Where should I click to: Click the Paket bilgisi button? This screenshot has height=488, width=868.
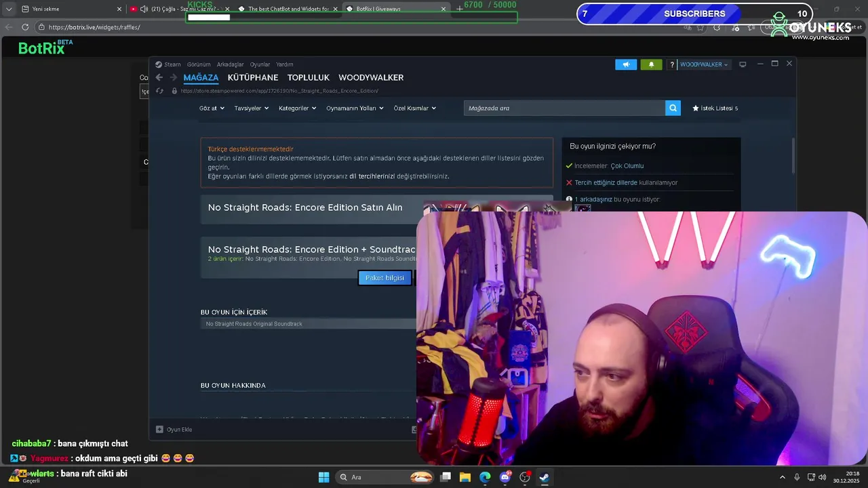[384, 277]
